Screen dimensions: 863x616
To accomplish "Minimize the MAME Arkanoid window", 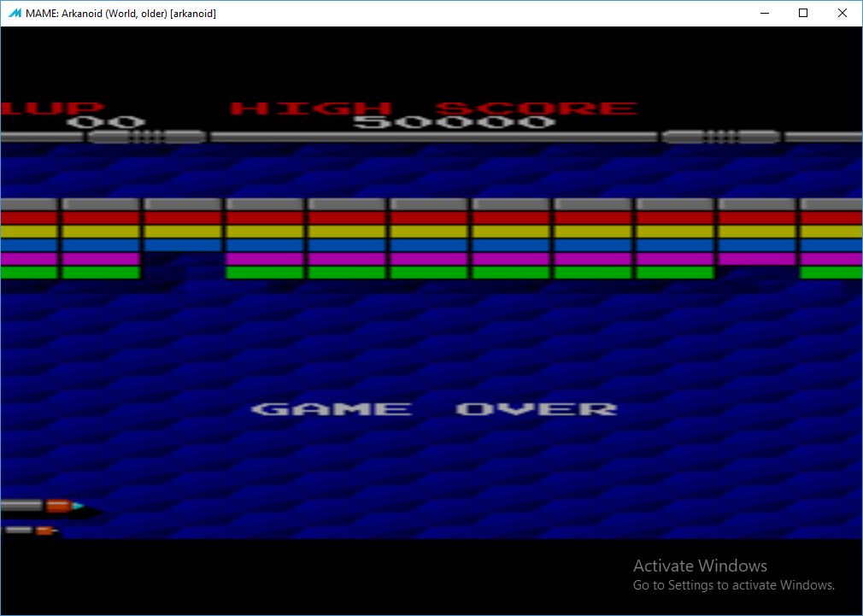I will 765,13.
